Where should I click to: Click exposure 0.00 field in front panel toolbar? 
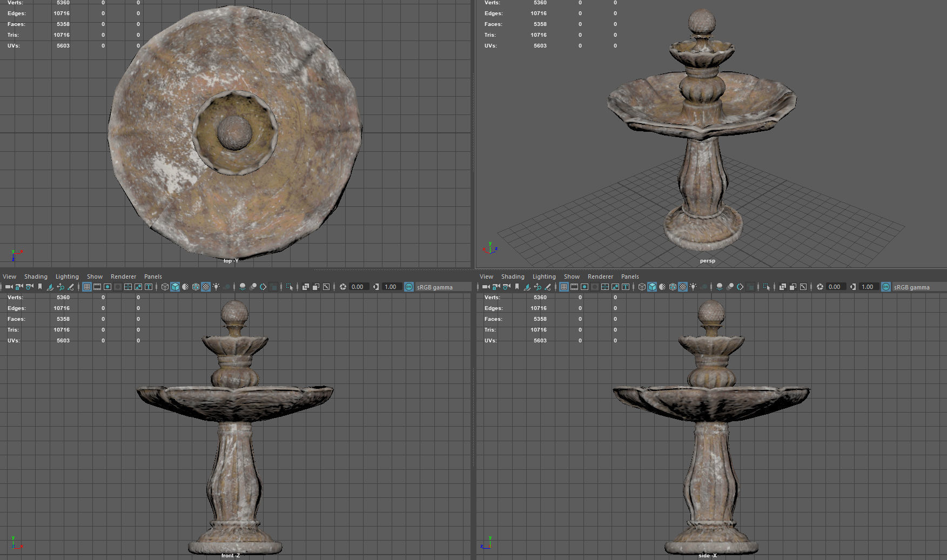(359, 287)
